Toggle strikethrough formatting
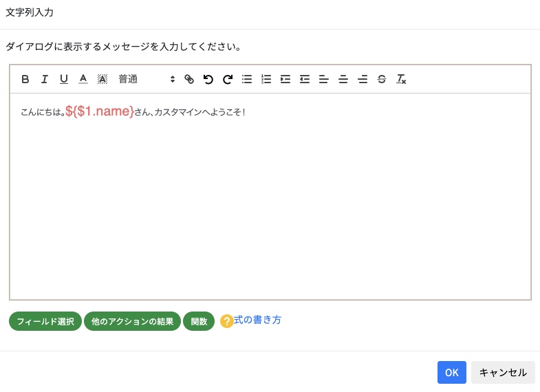Image resolution: width=540 pixels, height=392 pixels. click(382, 79)
